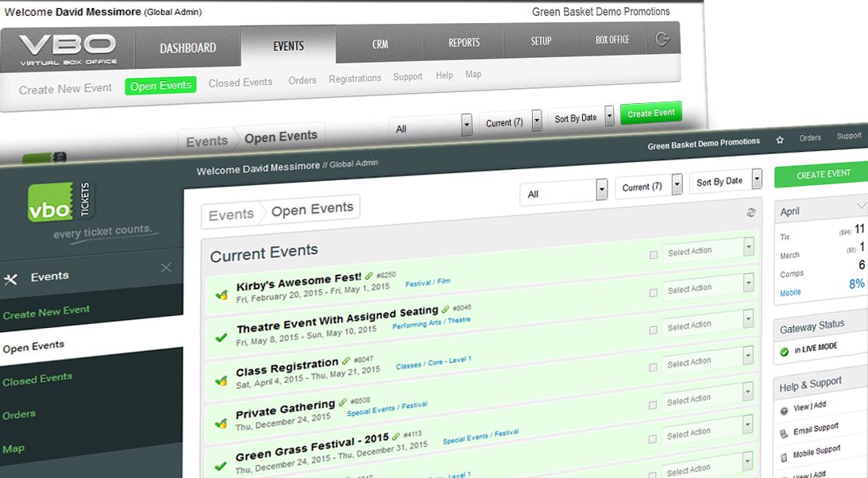Go to the SETUP tab
Viewport: 868px width, 478px height.
541,41
